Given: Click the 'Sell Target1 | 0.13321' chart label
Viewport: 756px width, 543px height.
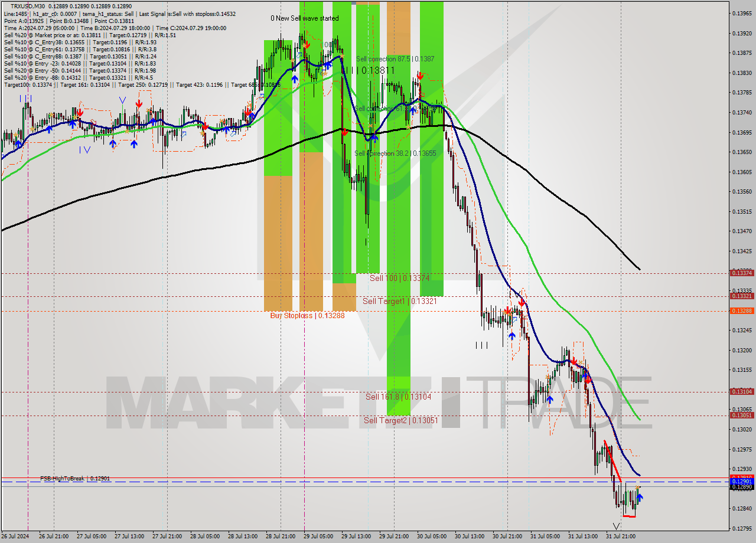Looking at the screenshot, I should pyautogui.click(x=400, y=301).
